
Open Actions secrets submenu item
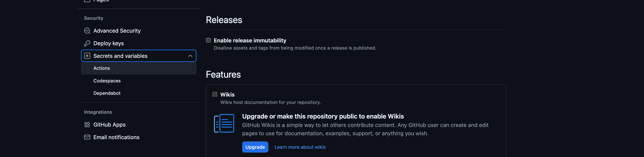click(x=101, y=68)
